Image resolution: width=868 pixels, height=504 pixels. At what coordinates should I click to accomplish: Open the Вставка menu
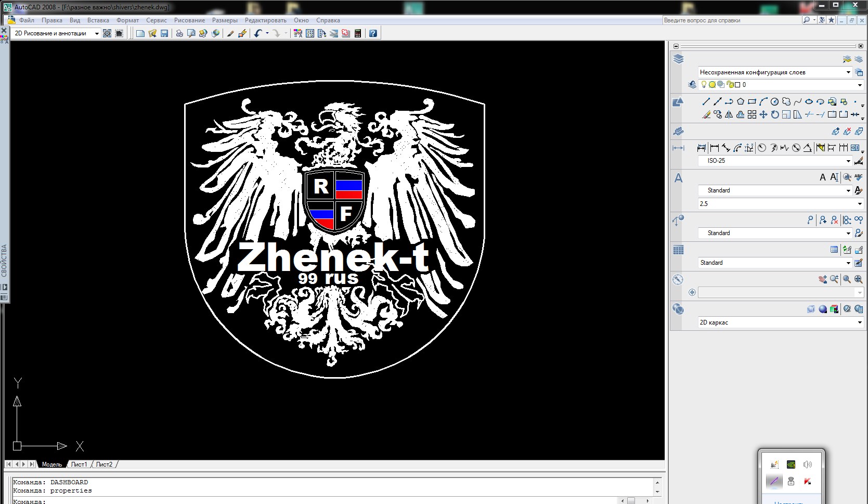[98, 20]
